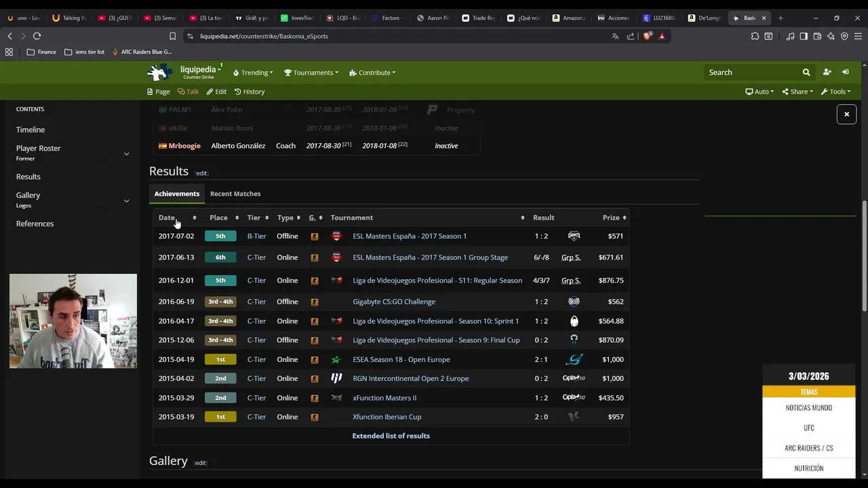Jump to References in contents
The height and width of the screenshot is (488, 868).
click(x=35, y=224)
